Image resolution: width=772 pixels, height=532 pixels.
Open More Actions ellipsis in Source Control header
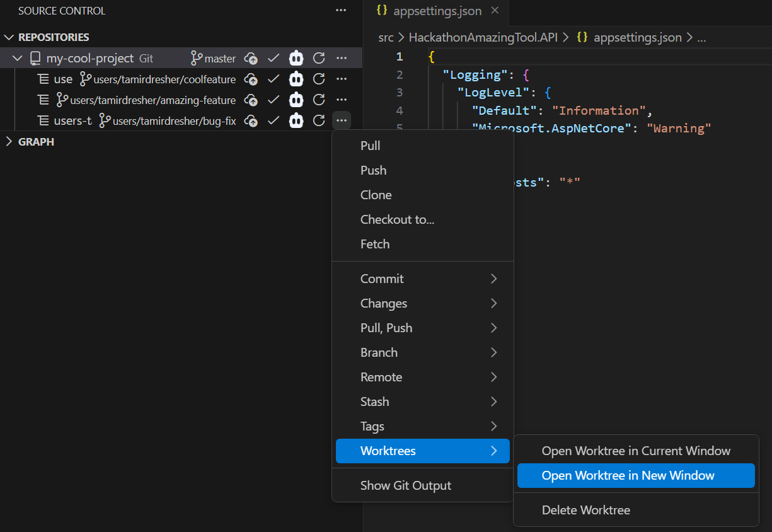[341, 10]
